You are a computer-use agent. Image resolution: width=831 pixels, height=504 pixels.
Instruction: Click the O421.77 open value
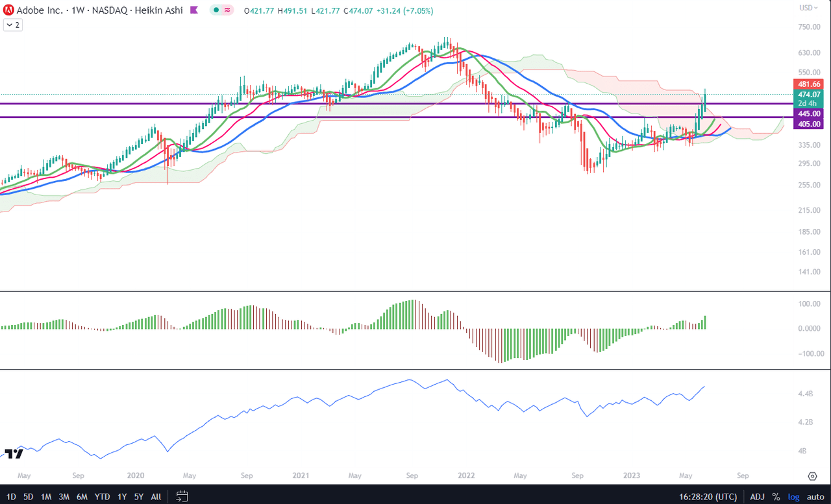(x=259, y=11)
